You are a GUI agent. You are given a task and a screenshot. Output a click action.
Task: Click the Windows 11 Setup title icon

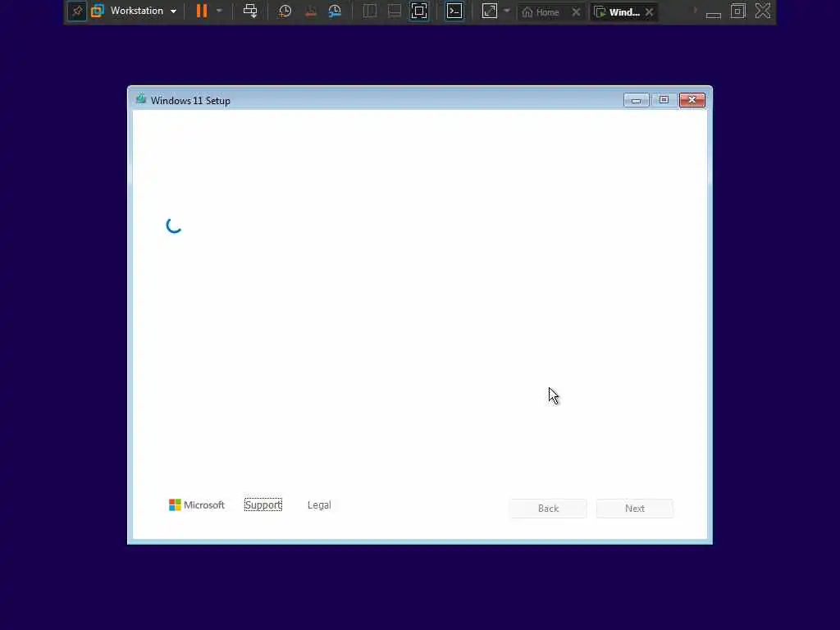(141, 99)
